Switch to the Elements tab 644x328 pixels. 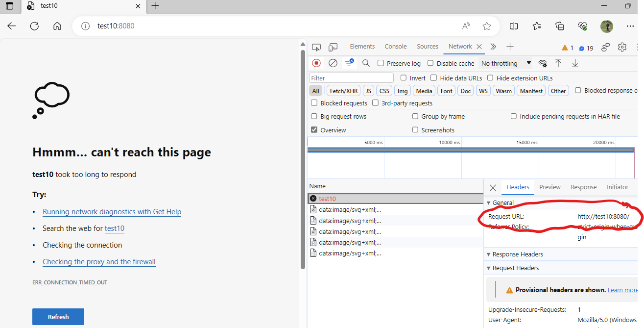362,47
